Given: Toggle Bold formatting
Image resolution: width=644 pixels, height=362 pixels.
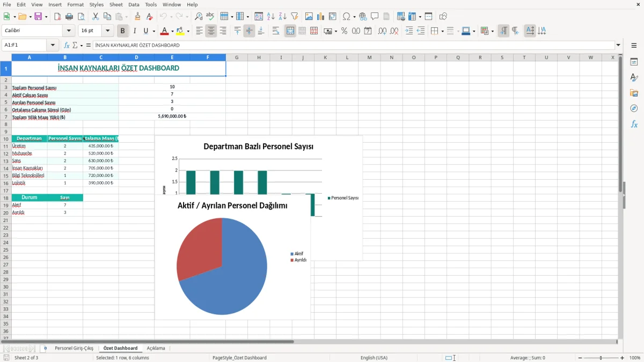Looking at the screenshot, I should click(x=123, y=31).
